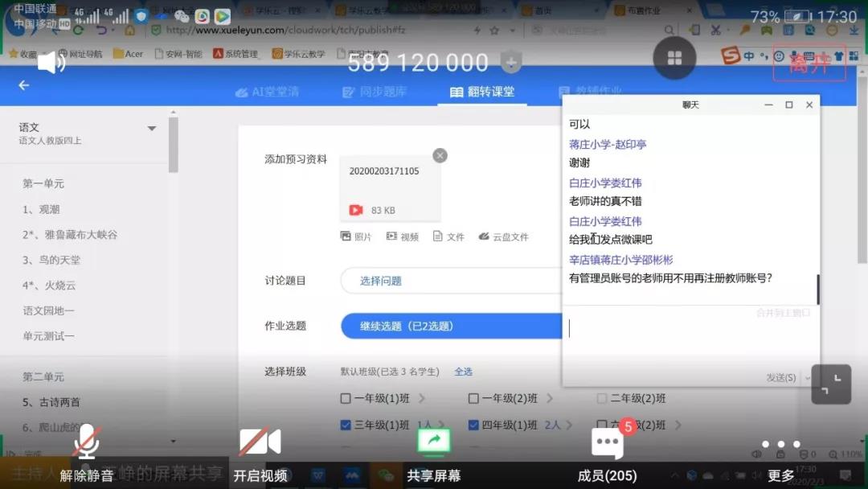Expand student list chevron for 四年级(1)班

(570, 425)
